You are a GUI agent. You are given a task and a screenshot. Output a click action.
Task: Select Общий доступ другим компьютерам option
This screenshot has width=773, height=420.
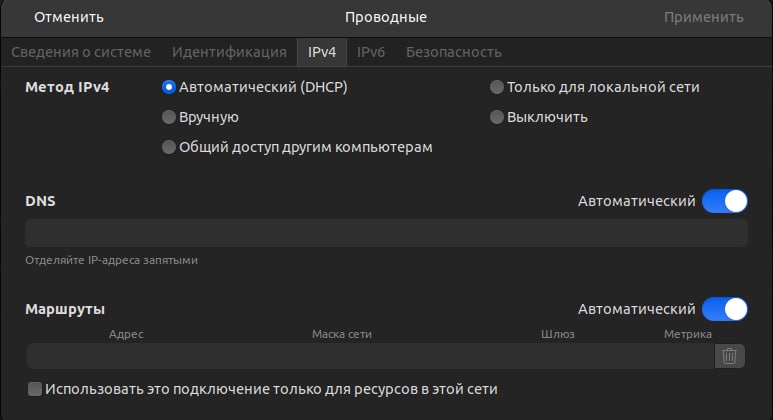[x=169, y=147]
